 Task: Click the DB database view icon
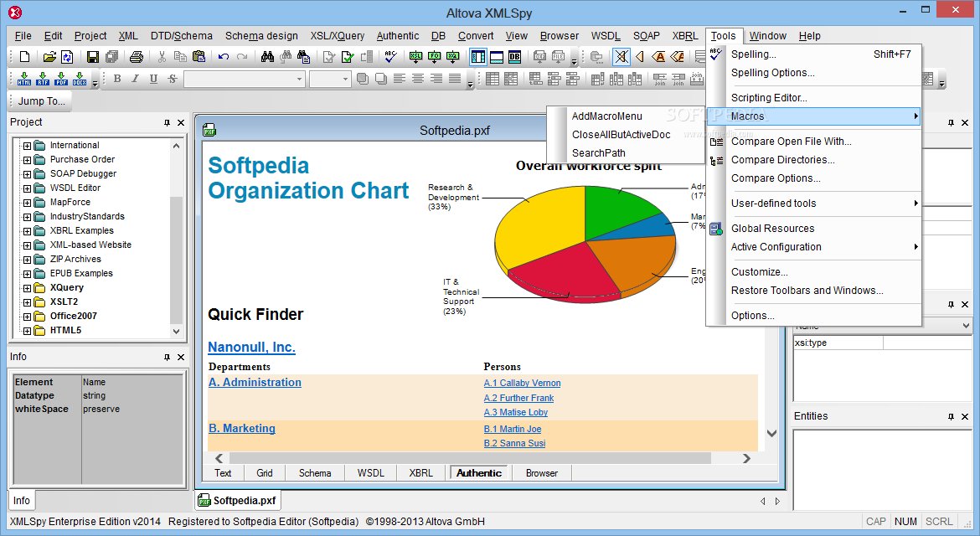[x=514, y=57]
